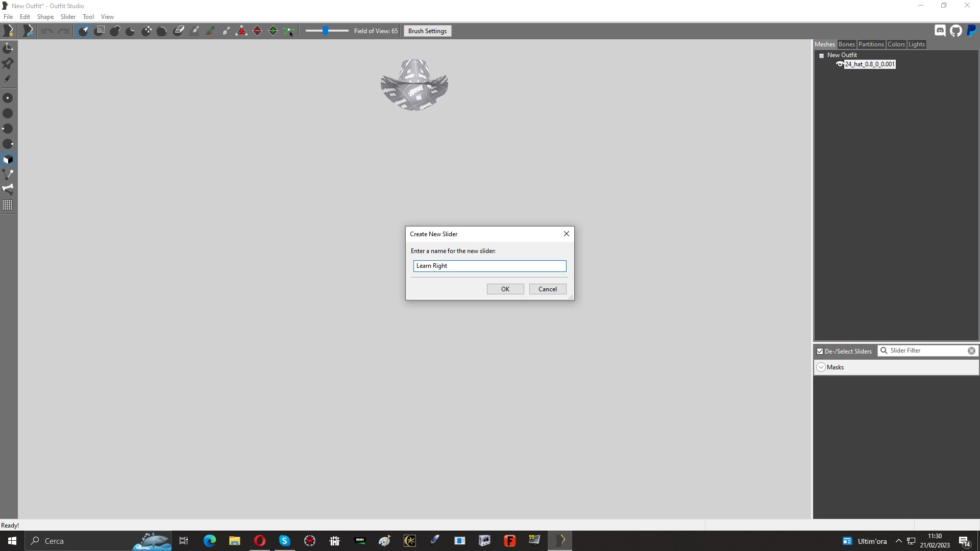
Task: Open the Slider menu
Action: pos(68,17)
